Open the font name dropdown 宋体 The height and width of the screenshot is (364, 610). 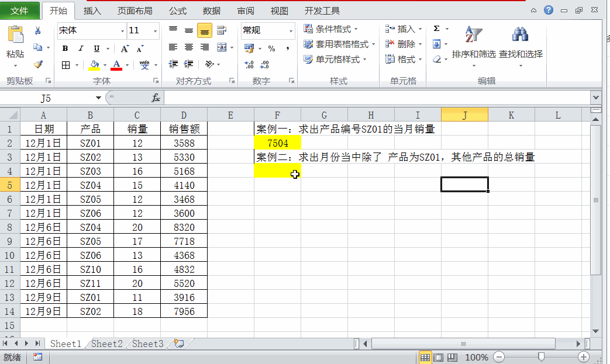pos(122,31)
